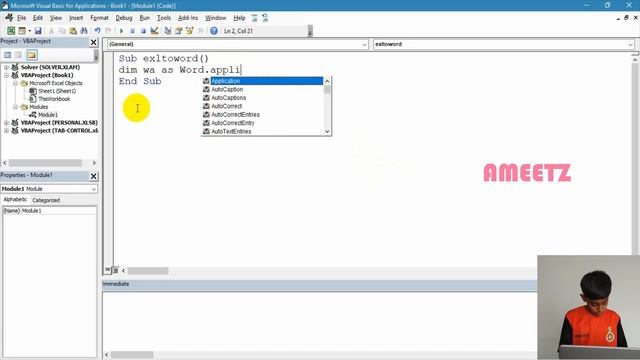Switch to the Alphabetic properties tab

click(15, 200)
